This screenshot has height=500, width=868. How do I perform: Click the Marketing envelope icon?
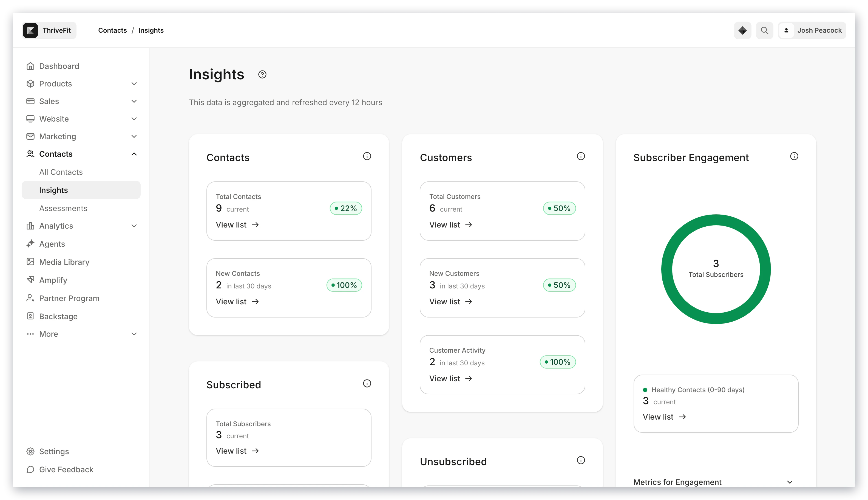tap(30, 136)
